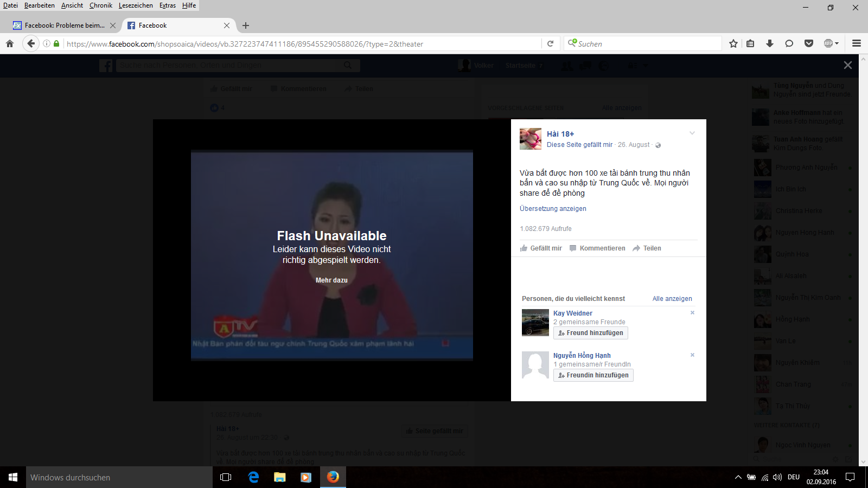Show hidden system tray icons
Image resolution: width=868 pixels, height=488 pixels.
(738, 477)
